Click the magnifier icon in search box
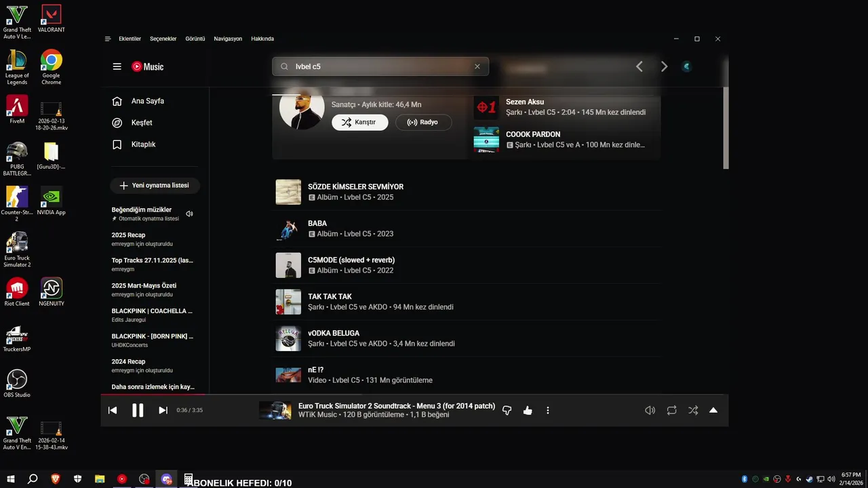This screenshot has width=868, height=488. click(284, 66)
